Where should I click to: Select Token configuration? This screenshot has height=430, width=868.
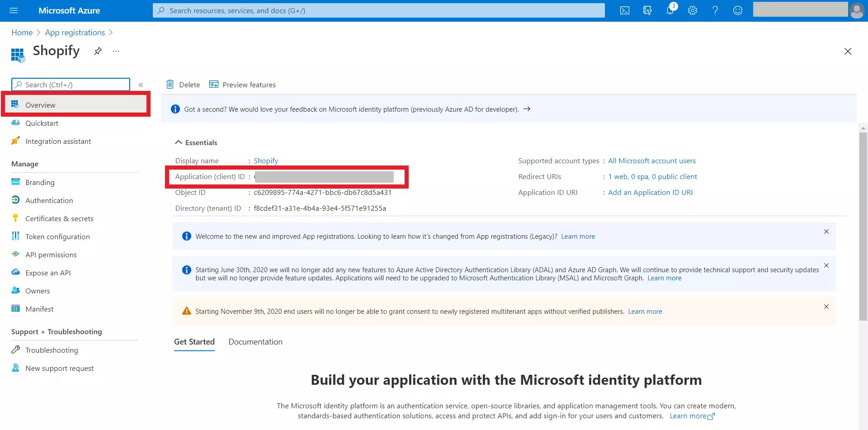pos(57,236)
